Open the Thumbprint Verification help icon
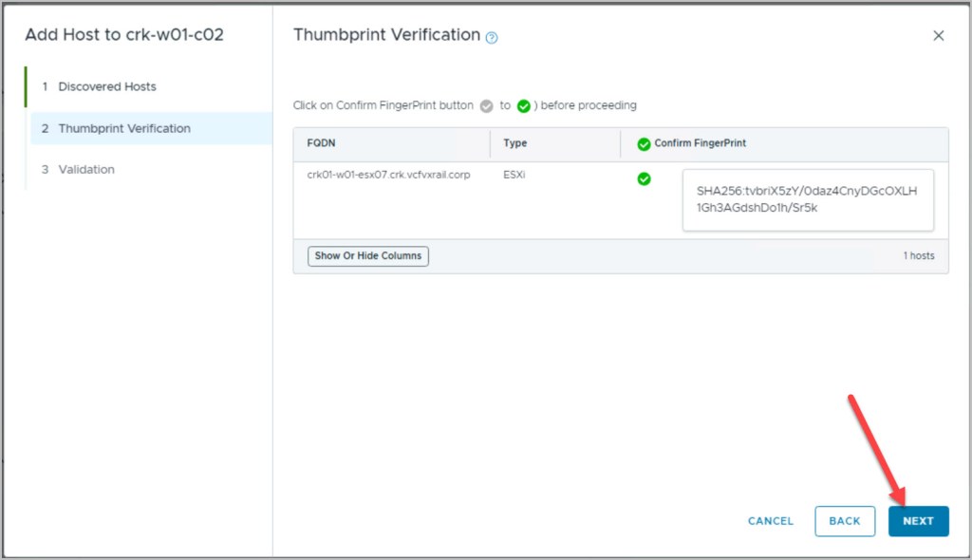 [492, 38]
